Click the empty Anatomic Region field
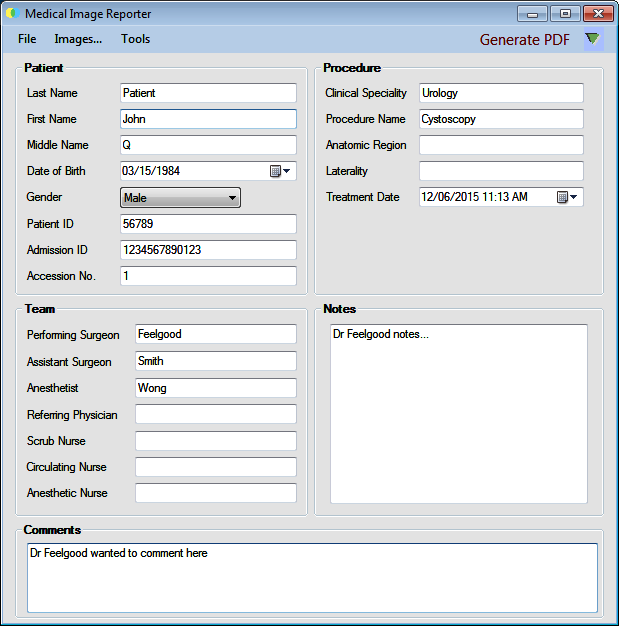Screen dimensions: 619x626 coord(501,145)
